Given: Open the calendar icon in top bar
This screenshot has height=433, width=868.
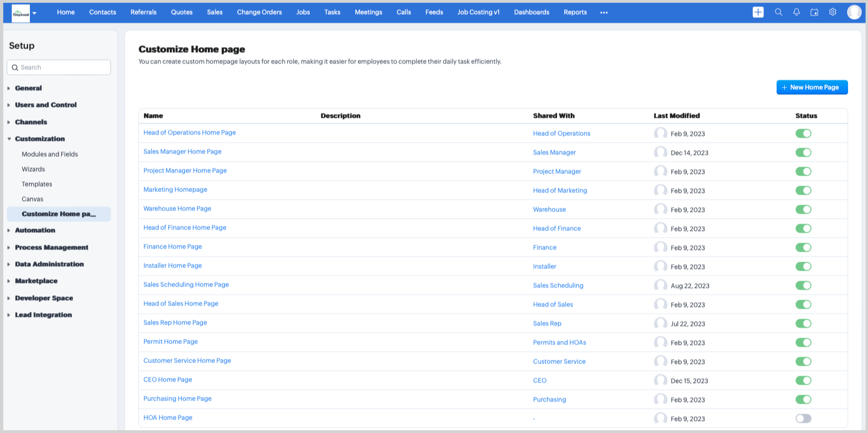Looking at the screenshot, I should point(814,12).
